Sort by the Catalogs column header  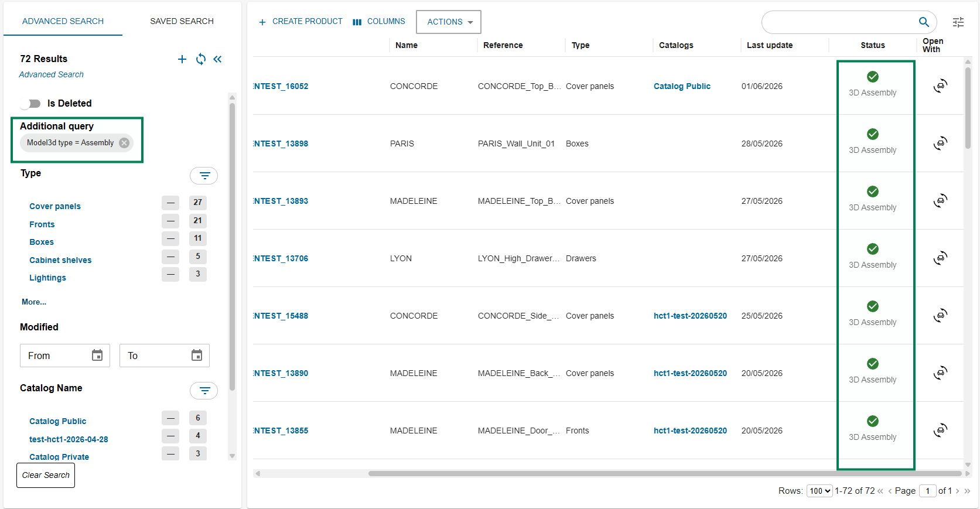point(676,45)
